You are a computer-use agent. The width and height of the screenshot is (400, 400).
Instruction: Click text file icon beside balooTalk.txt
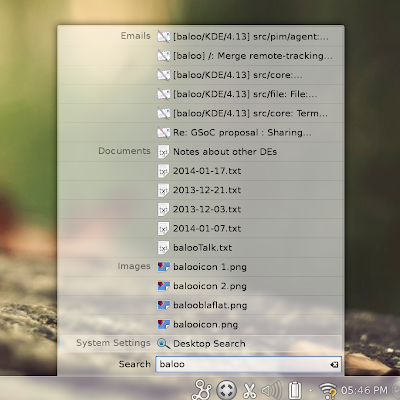163,248
